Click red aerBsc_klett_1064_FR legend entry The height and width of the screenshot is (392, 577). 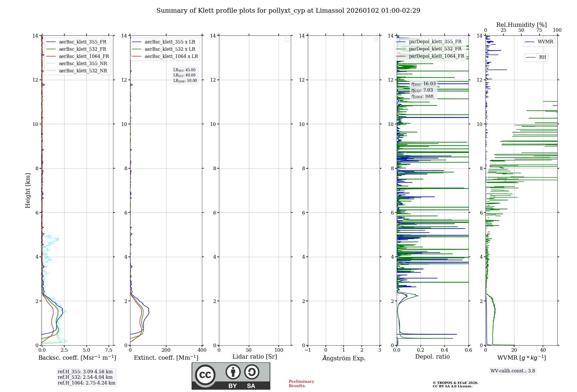[84, 56]
